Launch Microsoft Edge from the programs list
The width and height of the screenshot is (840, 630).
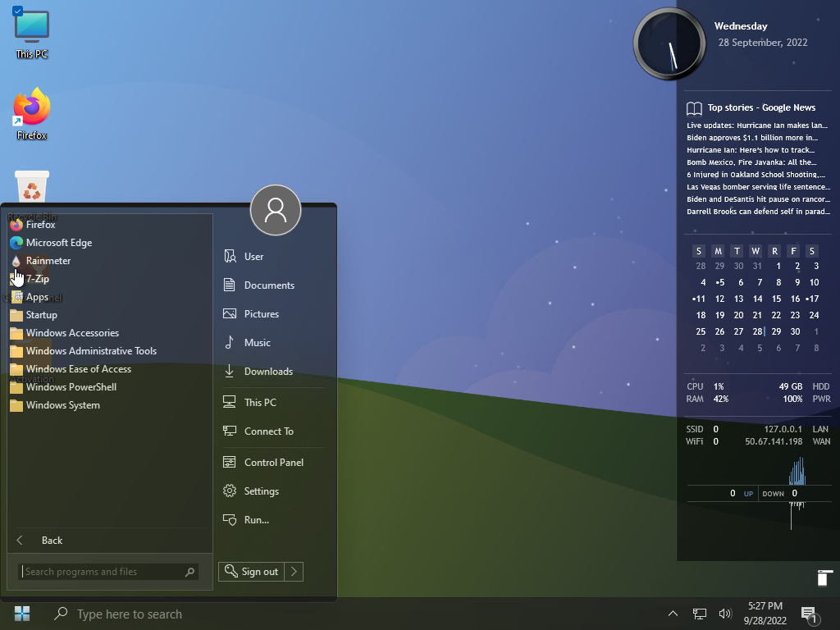coord(58,243)
